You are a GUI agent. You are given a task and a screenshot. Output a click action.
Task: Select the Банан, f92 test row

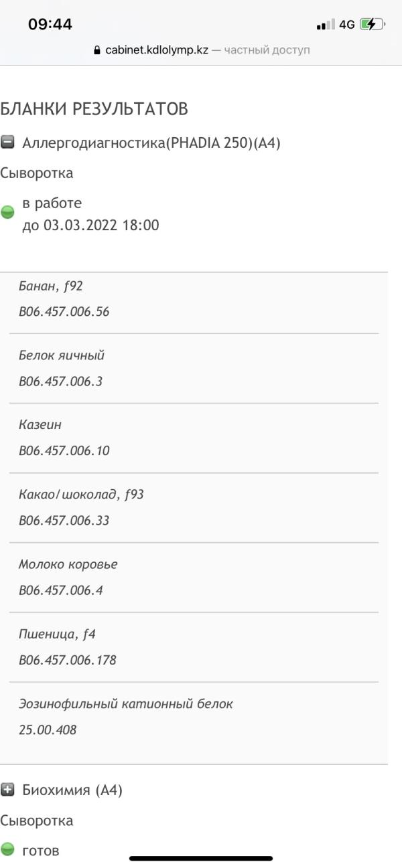tap(194, 299)
